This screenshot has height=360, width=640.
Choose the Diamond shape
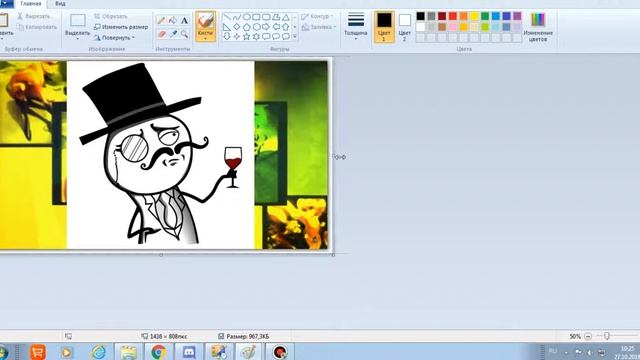coord(237,27)
